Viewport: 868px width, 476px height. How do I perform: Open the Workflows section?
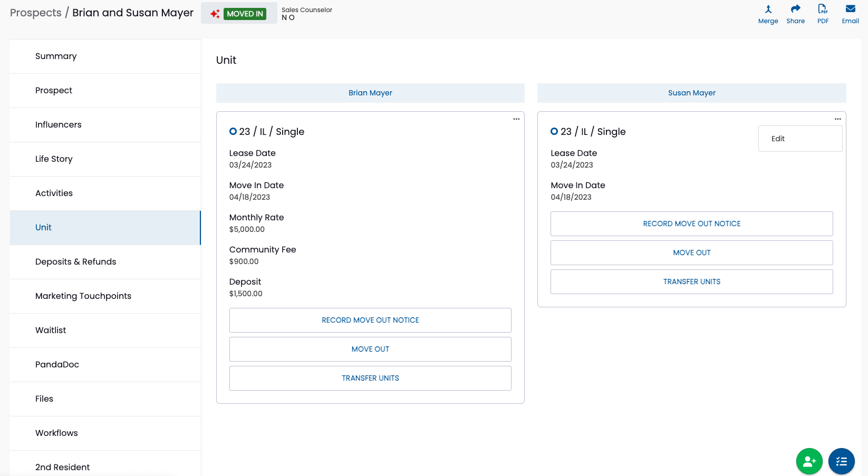105,433
